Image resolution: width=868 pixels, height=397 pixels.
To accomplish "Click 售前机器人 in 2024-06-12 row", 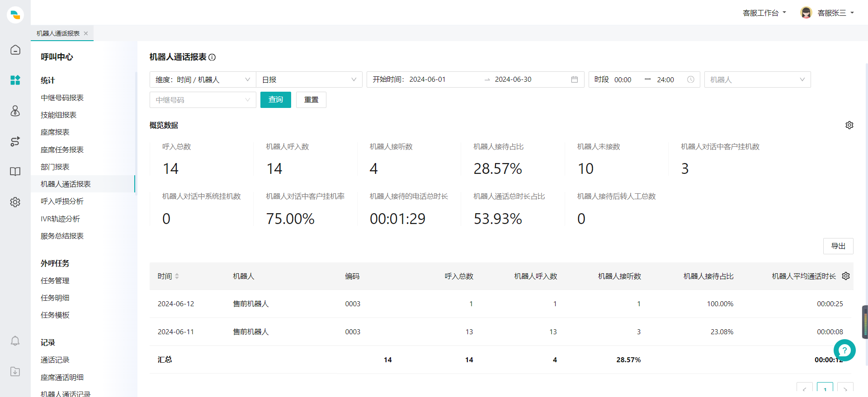I will tap(251, 304).
